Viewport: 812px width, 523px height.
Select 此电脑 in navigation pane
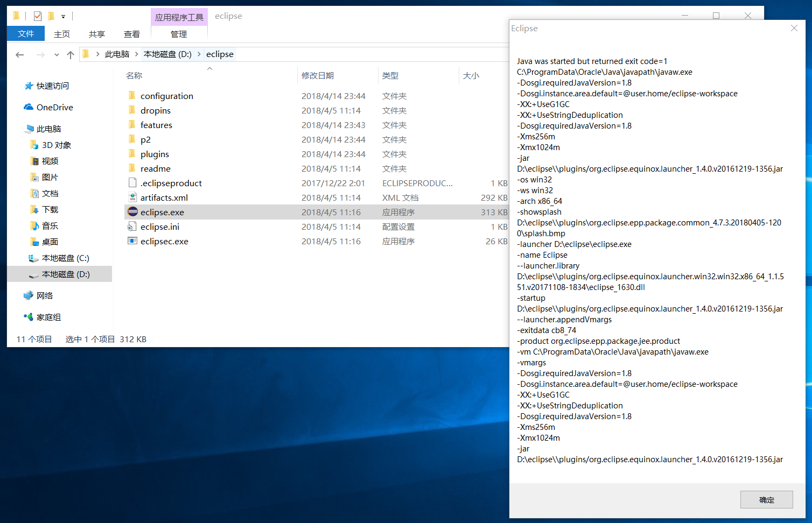click(48, 129)
